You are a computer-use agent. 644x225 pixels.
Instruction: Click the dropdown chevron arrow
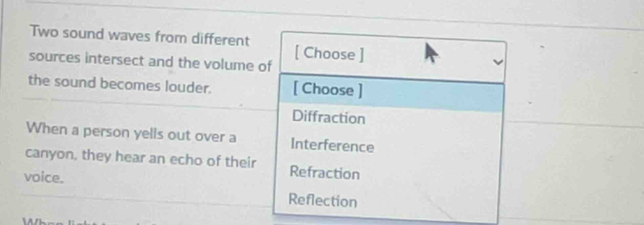[x=497, y=62]
